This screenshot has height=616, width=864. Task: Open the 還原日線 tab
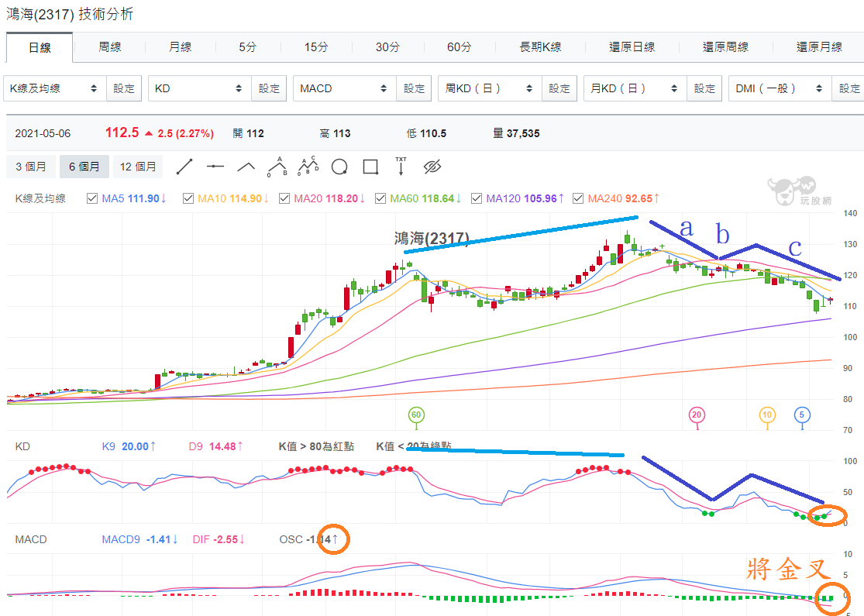632,47
